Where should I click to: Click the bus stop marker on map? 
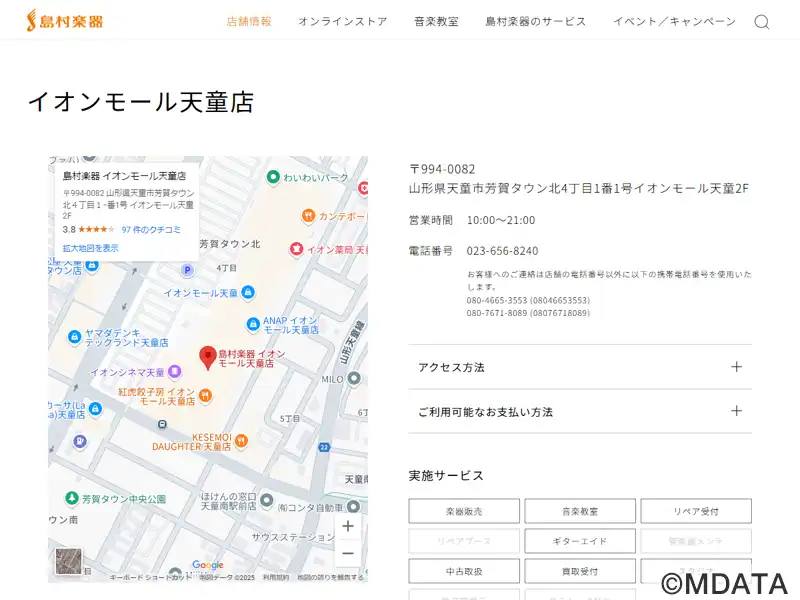click(x=162, y=424)
